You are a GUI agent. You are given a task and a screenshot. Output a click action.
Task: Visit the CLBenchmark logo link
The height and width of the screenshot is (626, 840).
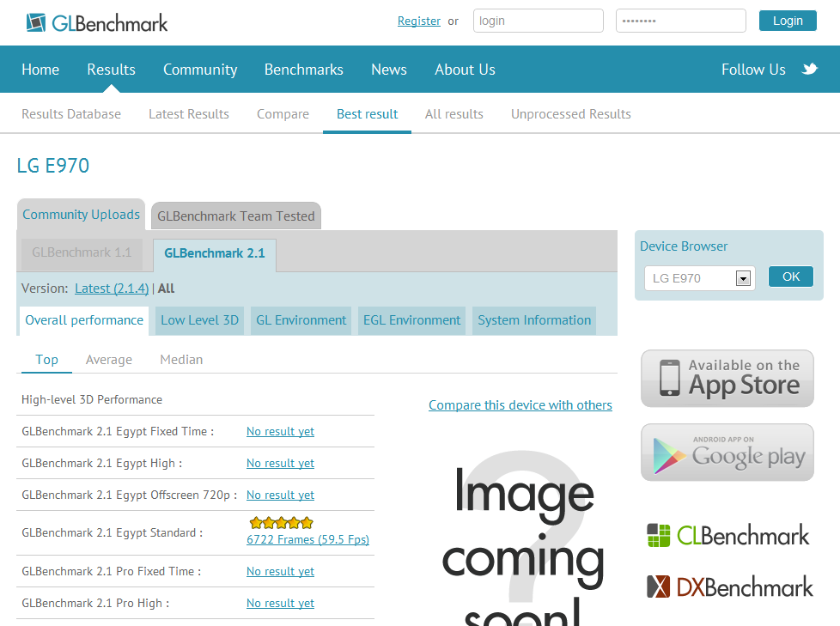coord(728,536)
